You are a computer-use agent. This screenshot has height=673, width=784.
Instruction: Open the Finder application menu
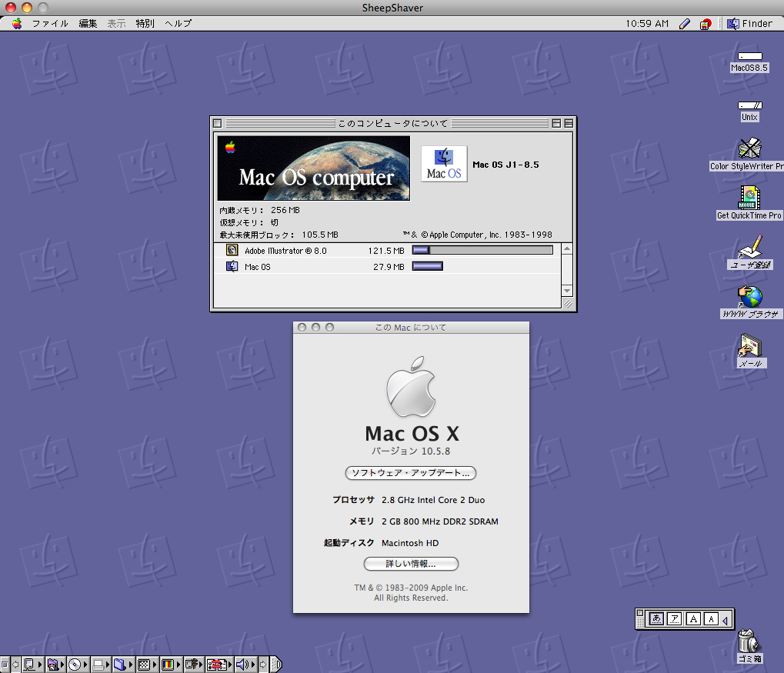[749, 24]
